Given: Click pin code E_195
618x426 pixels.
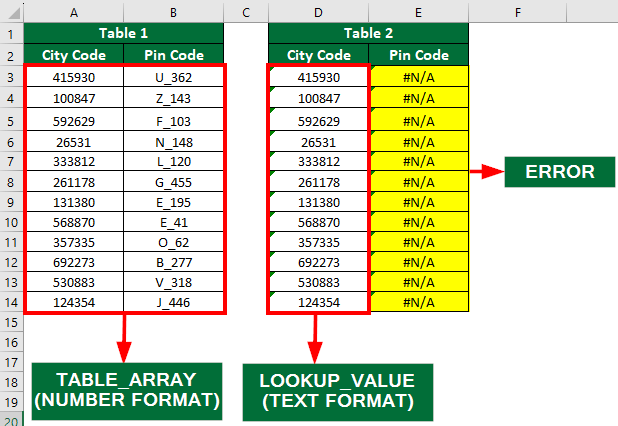Looking at the screenshot, I should coord(174,202).
